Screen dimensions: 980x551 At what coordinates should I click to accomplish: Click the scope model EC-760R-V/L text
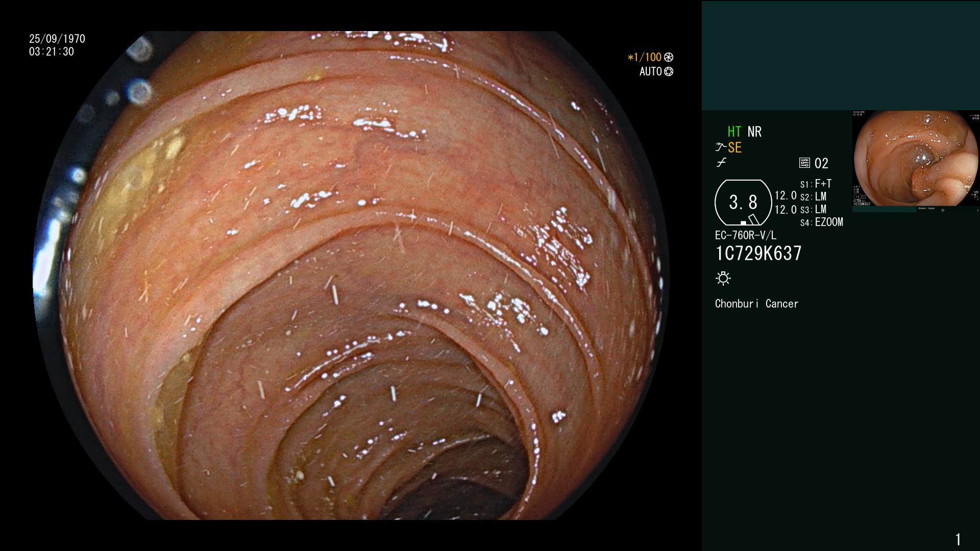pyautogui.click(x=746, y=235)
